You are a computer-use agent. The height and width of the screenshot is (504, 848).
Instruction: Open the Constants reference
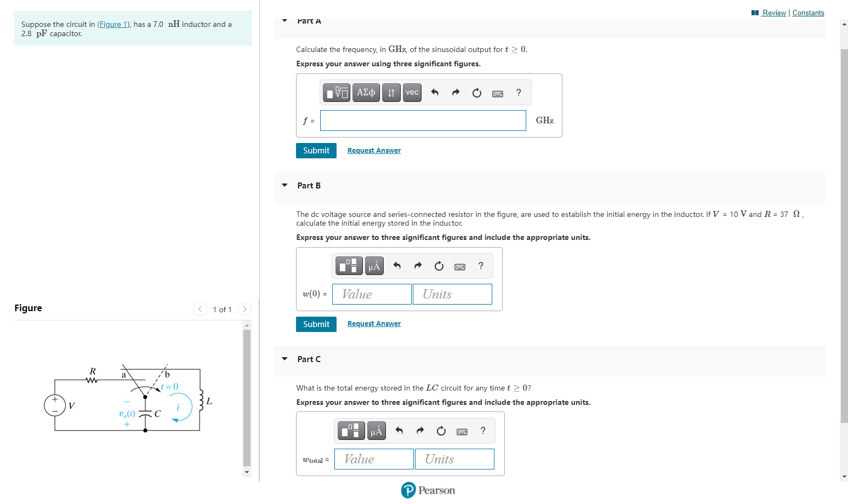pyautogui.click(x=809, y=13)
